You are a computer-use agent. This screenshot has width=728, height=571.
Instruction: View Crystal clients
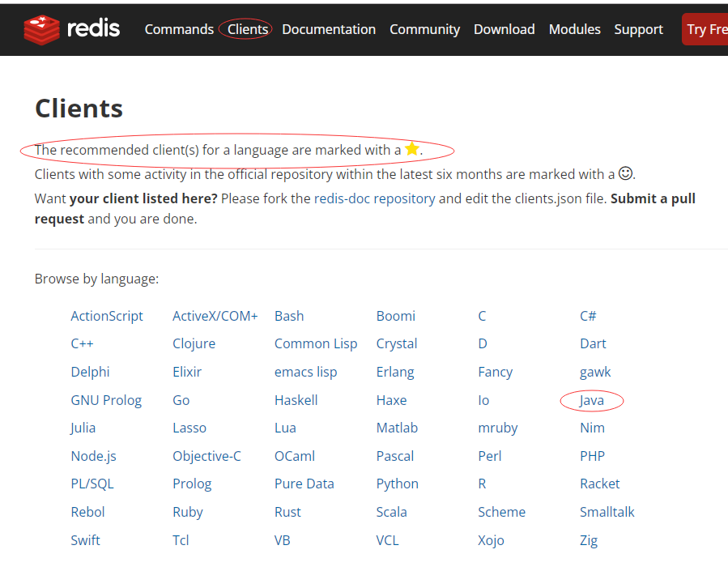click(397, 344)
